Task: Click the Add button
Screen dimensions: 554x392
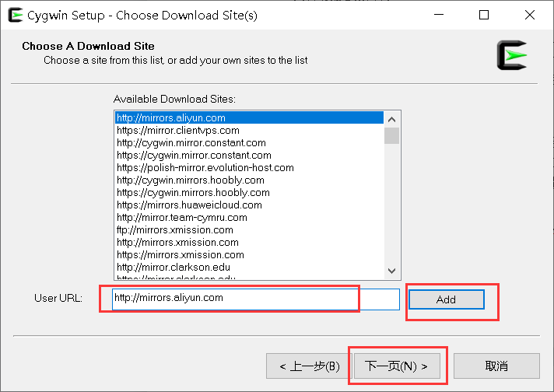Action: 447,299
